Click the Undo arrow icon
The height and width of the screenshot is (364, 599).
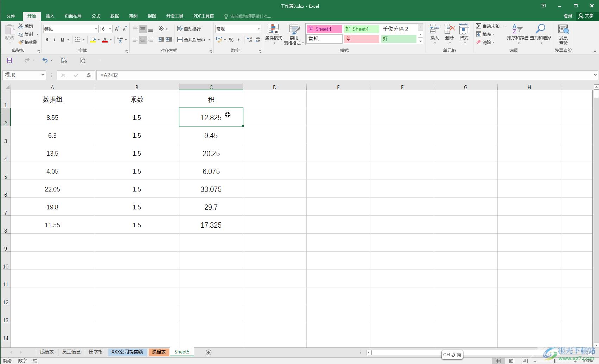click(x=45, y=60)
